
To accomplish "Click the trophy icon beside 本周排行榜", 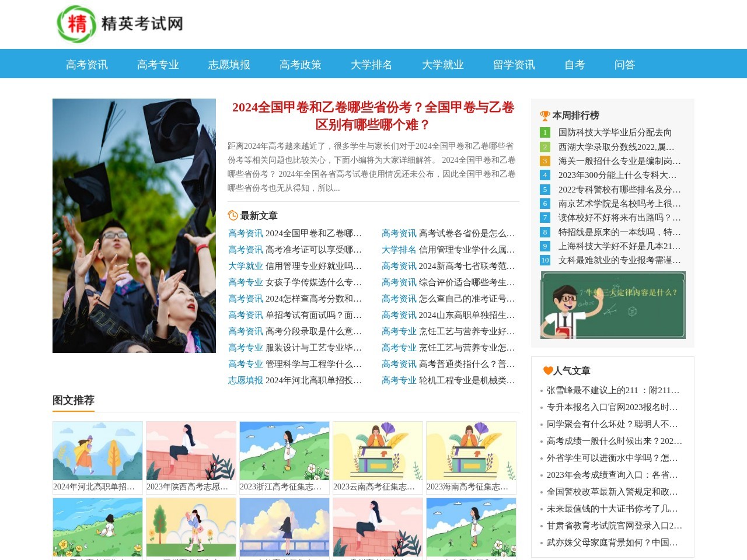I will (x=545, y=116).
